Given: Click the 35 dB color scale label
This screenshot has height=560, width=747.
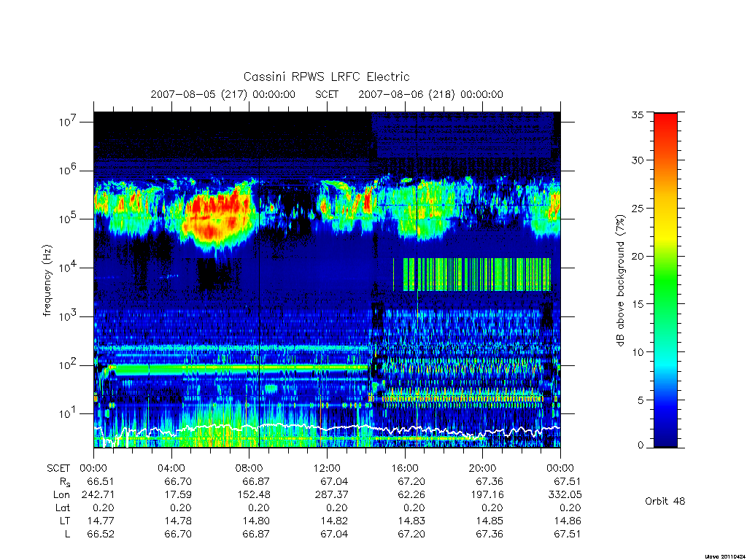Looking at the screenshot, I should coord(637,114).
